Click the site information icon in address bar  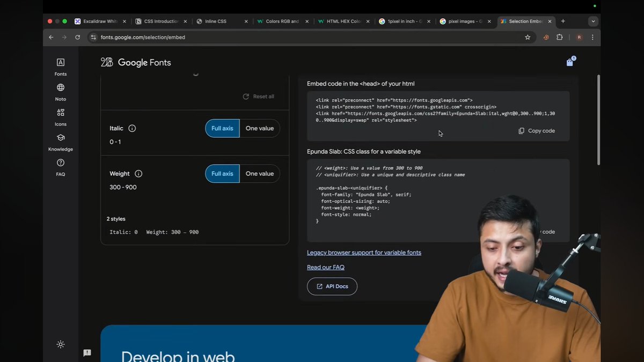coord(93,37)
